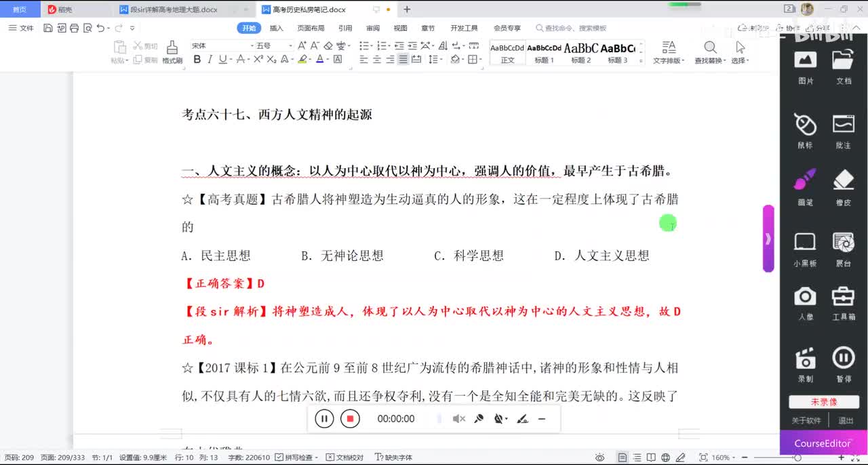868x465 pixels.
Task: Decrease font size with the A- icon
Action: [315, 45]
